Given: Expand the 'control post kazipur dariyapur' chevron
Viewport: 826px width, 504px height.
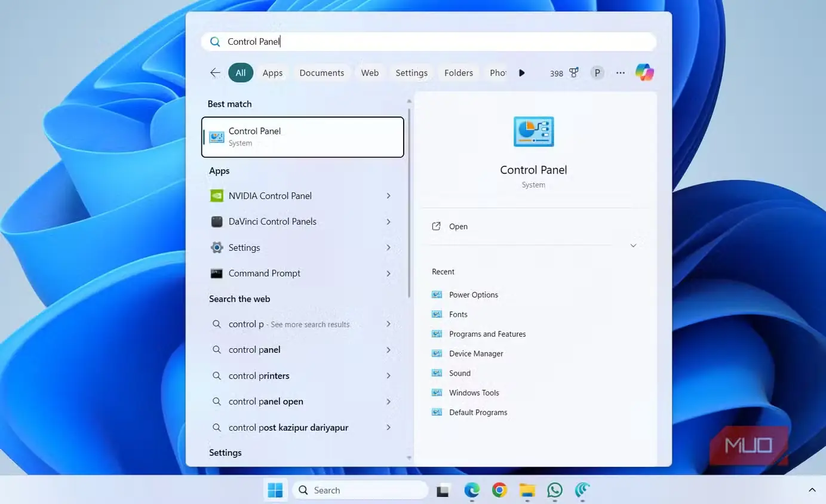Looking at the screenshot, I should 388,428.
